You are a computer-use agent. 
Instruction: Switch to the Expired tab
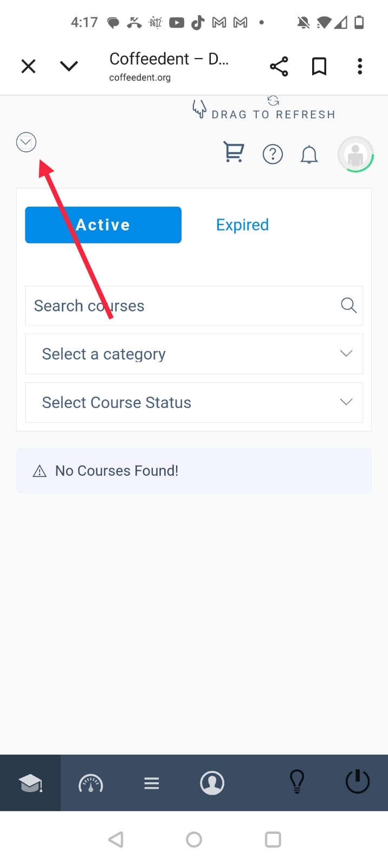tap(242, 225)
